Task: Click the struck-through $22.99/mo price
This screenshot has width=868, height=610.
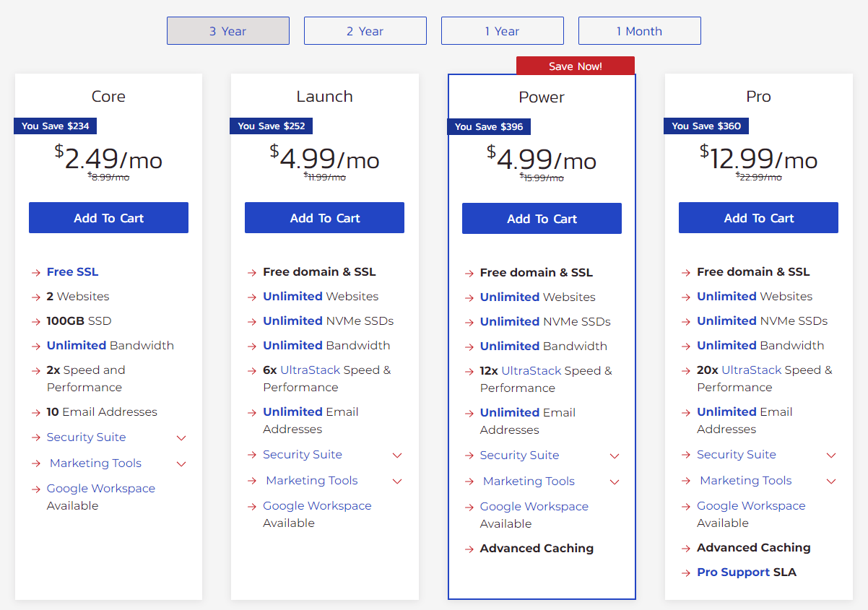Action: [758, 177]
